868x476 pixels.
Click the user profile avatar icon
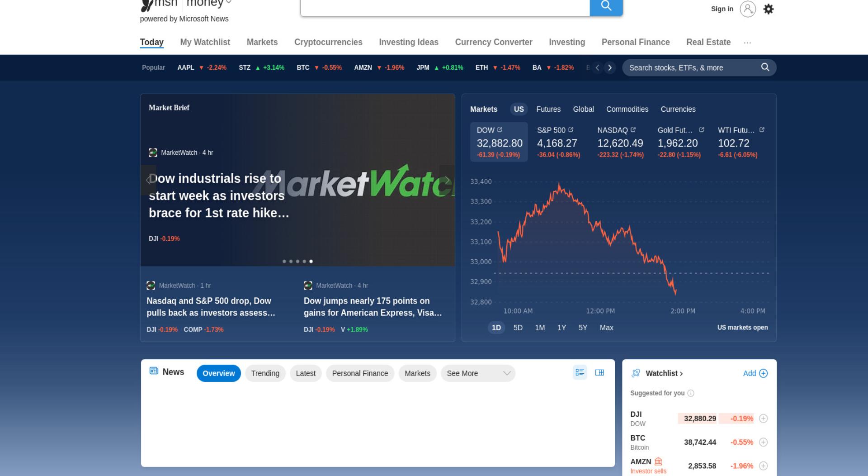748,9
